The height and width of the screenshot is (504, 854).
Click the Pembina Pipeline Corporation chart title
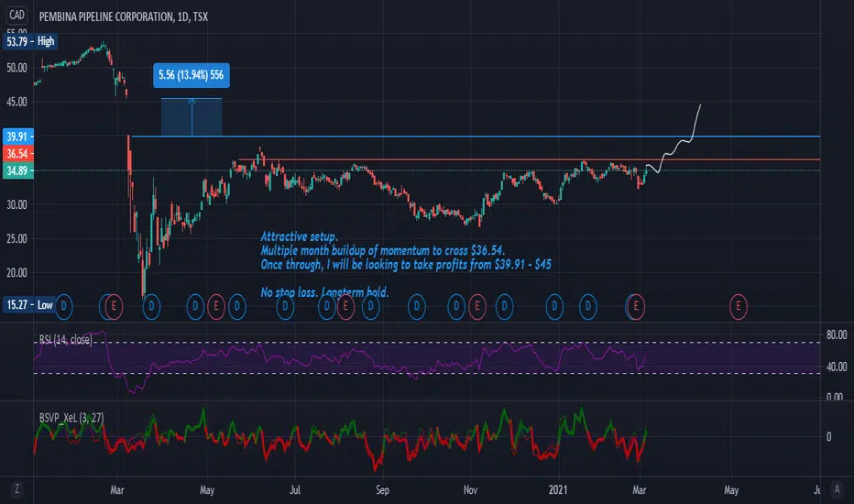point(123,16)
